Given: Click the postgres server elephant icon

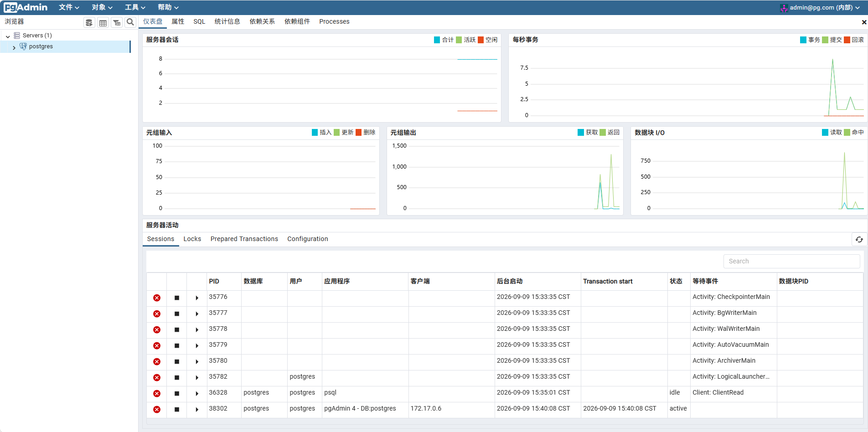Looking at the screenshot, I should pyautogui.click(x=23, y=46).
